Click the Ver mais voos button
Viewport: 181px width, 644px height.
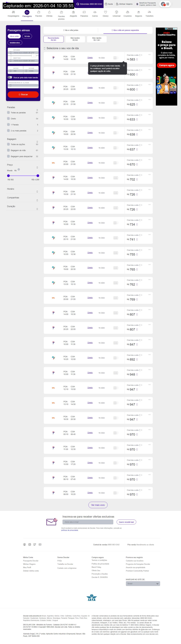[98, 505]
